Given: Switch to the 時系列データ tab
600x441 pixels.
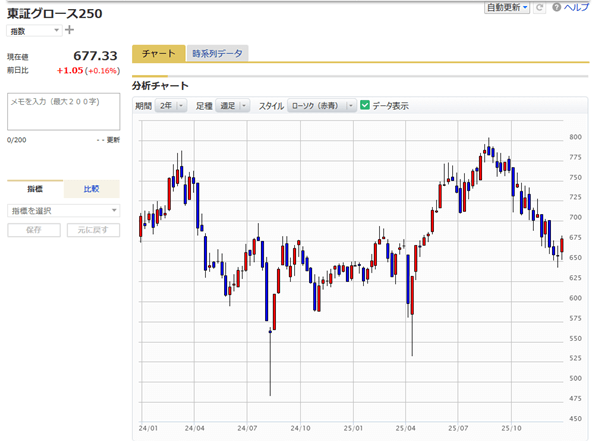Looking at the screenshot, I should (x=217, y=54).
